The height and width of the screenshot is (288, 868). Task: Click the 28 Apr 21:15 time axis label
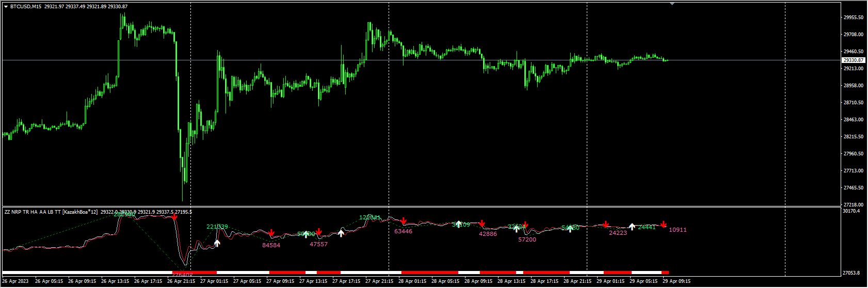click(x=577, y=281)
